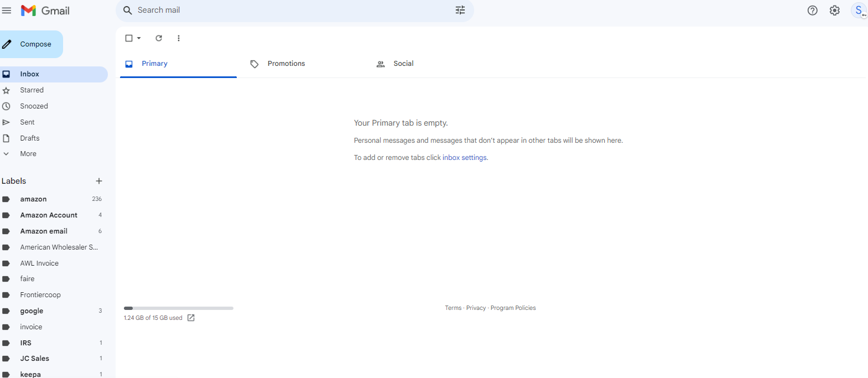Click the Inbox tray icon in sidebar

point(6,74)
